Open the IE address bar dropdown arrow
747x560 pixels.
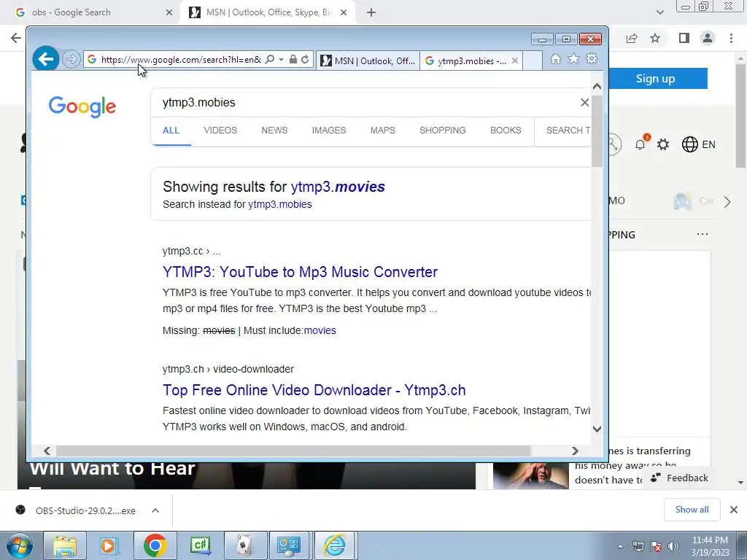(x=281, y=60)
